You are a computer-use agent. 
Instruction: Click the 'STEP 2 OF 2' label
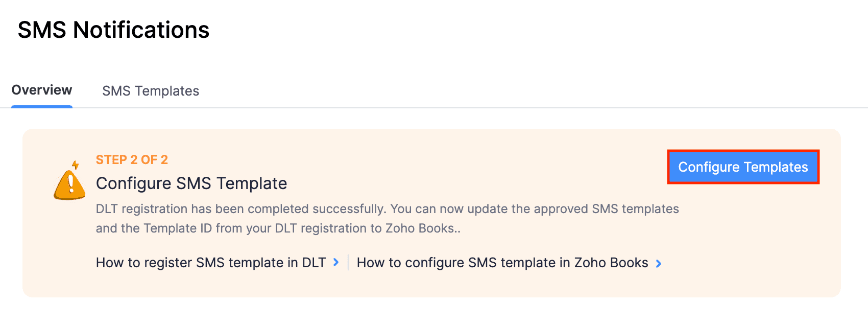click(131, 159)
